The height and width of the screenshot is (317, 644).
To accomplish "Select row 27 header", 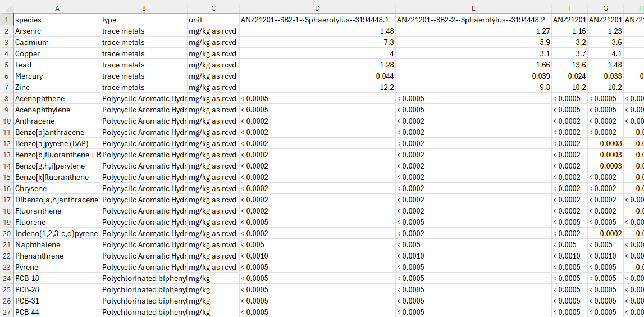I will click(7, 312).
